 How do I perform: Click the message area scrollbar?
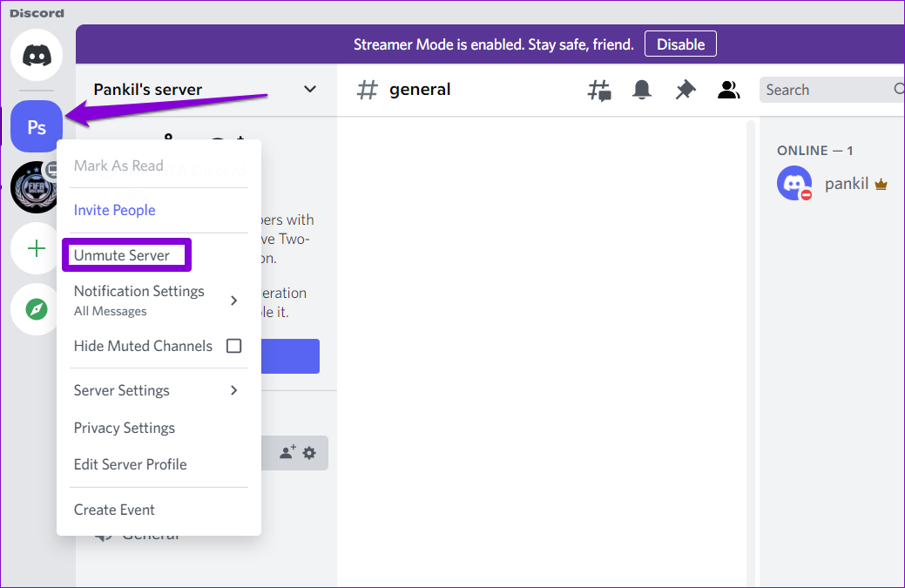[x=750, y=353]
